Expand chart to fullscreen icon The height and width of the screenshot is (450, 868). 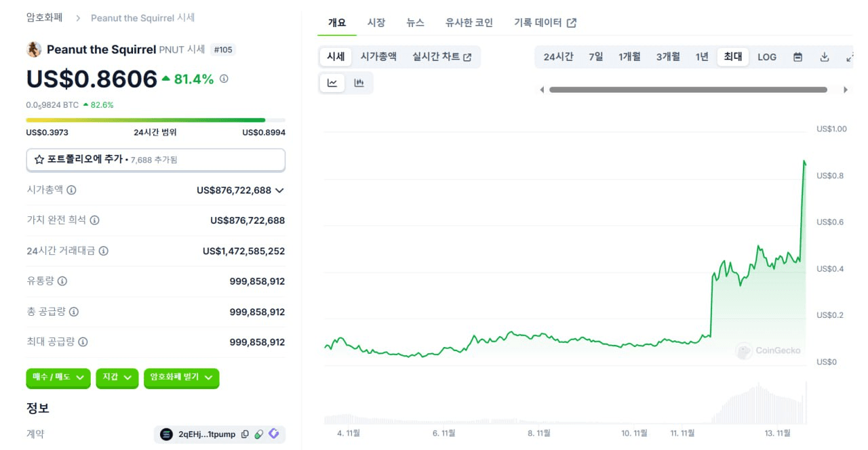point(850,57)
